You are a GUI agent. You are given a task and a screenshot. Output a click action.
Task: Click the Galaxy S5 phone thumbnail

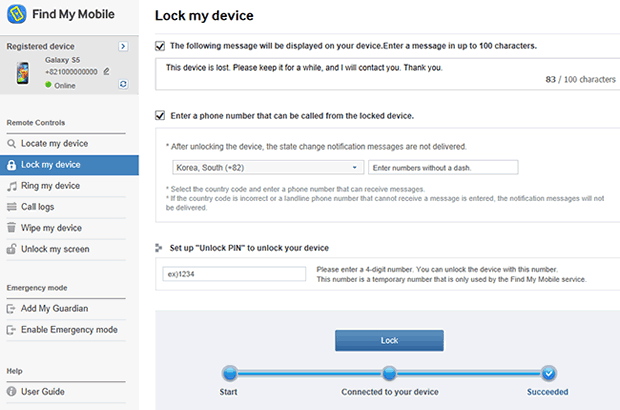click(23, 73)
